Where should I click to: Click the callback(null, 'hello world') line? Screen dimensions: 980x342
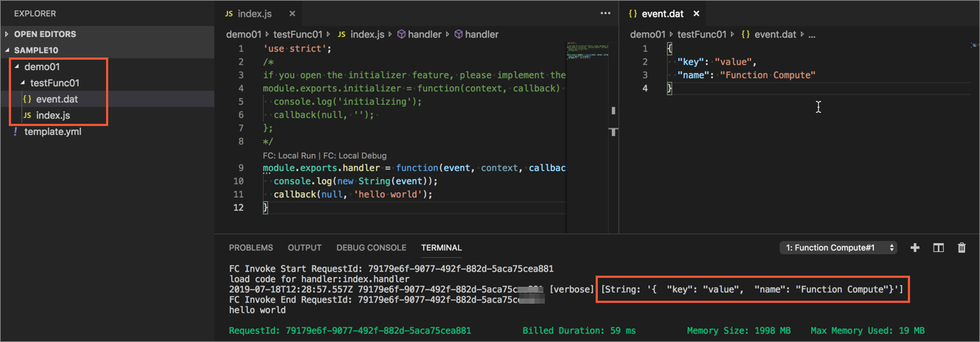pyautogui.click(x=353, y=195)
